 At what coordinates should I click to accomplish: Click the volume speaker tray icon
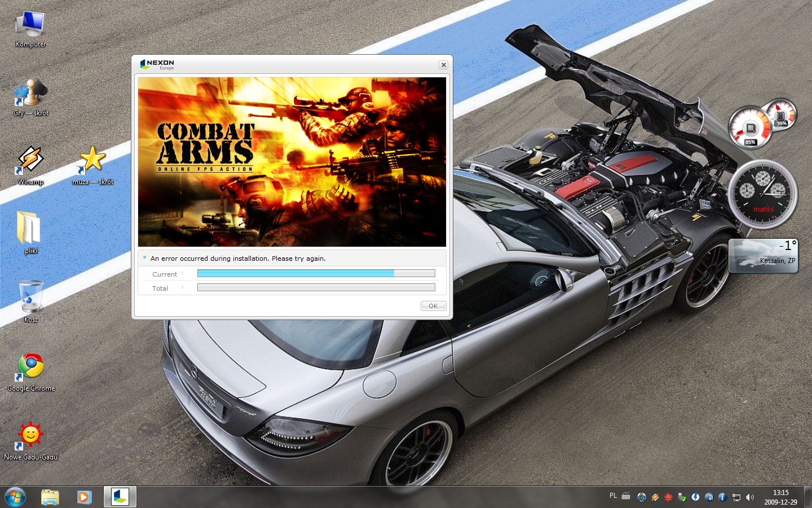pos(749,497)
